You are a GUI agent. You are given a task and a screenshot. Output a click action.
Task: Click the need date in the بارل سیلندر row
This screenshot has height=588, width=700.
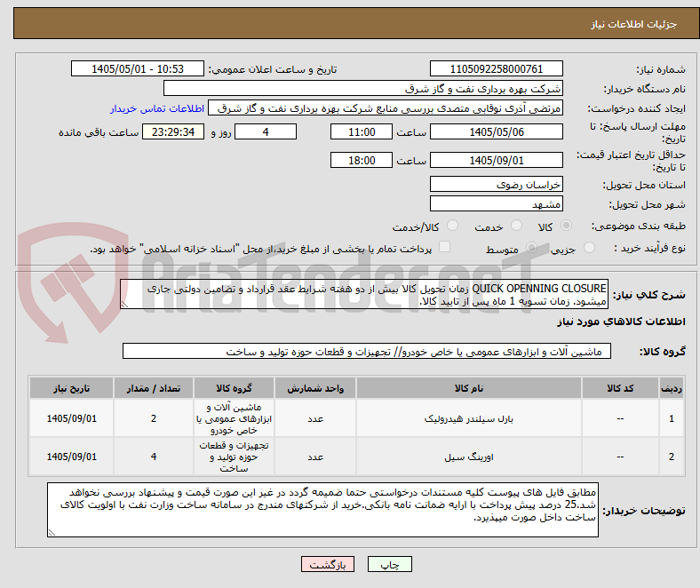[71, 418]
